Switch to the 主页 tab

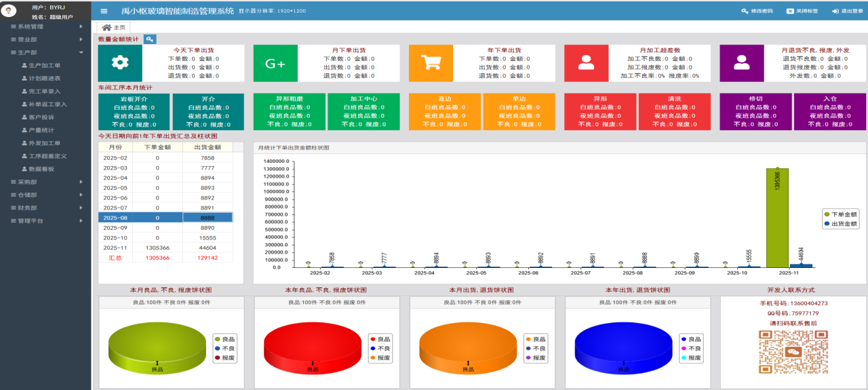coord(114,27)
